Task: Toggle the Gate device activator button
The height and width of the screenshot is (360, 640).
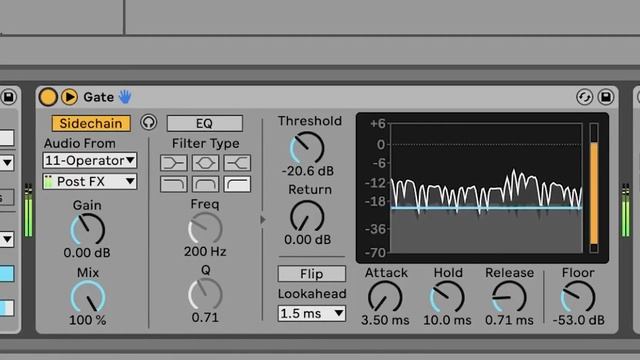Action: coord(48,97)
